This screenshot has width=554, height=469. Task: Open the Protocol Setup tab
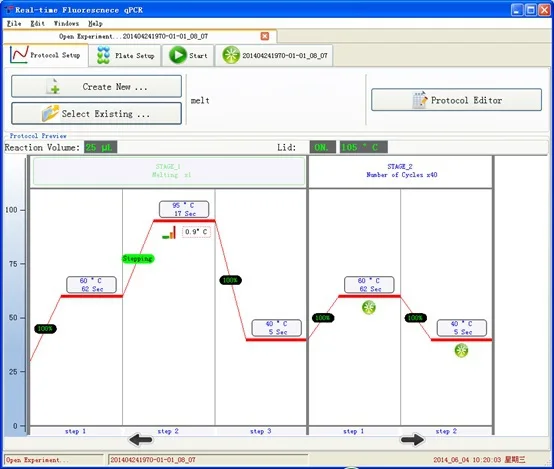tap(46, 55)
